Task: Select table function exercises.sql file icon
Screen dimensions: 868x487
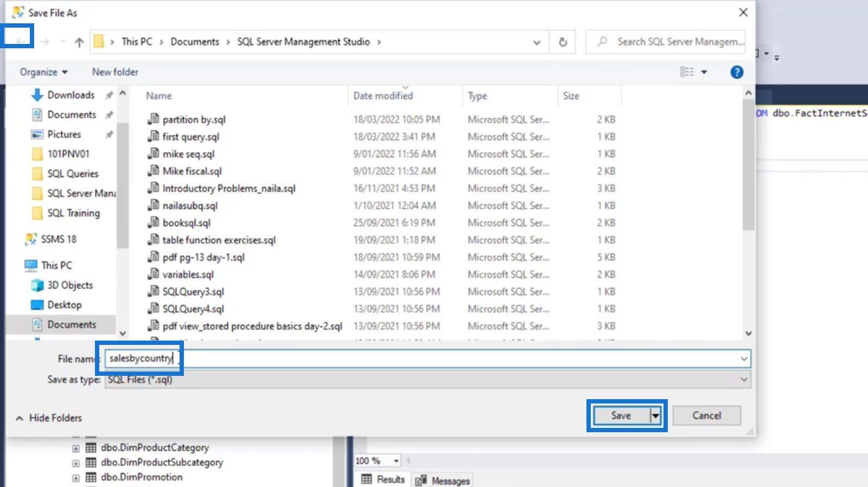Action: tap(154, 240)
